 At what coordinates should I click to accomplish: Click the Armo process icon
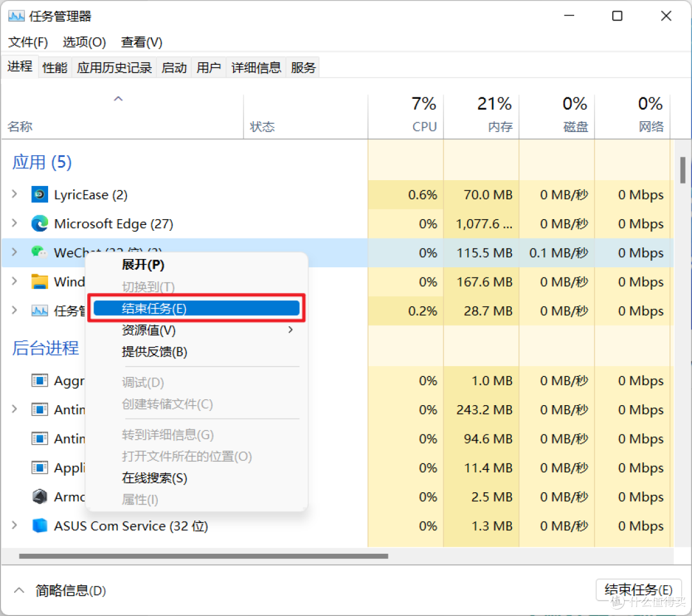(x=40, y=496)
